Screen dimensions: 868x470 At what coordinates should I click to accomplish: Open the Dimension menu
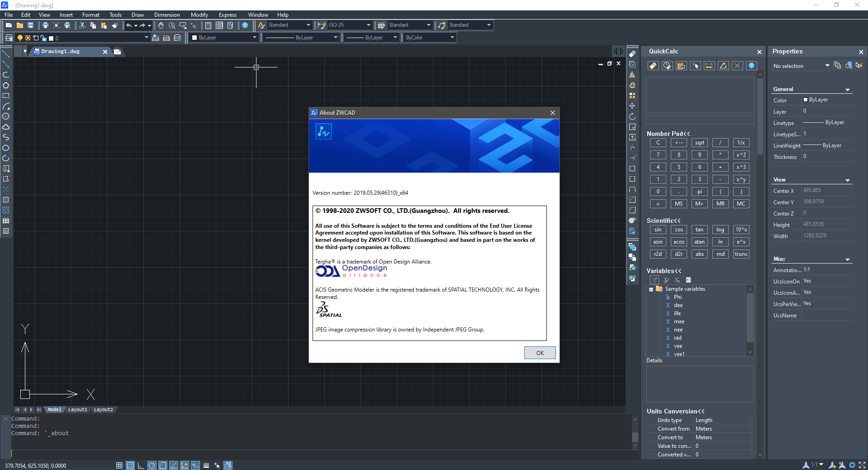tap(166, 15)
